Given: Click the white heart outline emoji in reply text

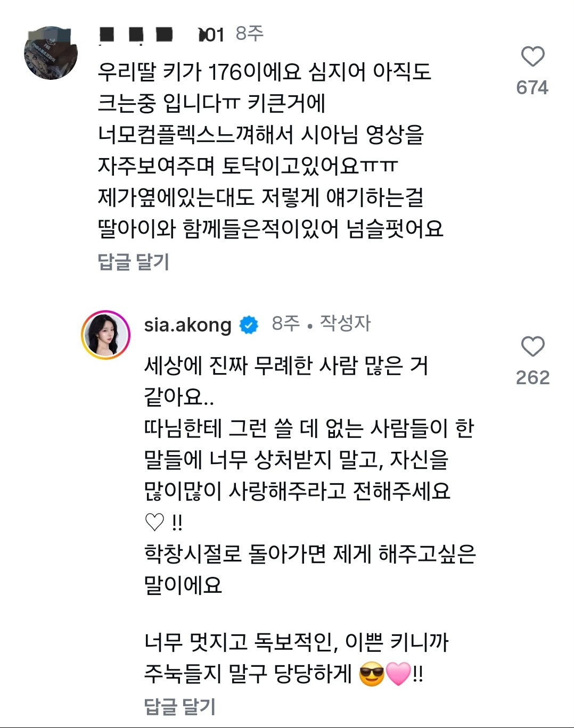Looking at the screenshot, I should 154,523.
